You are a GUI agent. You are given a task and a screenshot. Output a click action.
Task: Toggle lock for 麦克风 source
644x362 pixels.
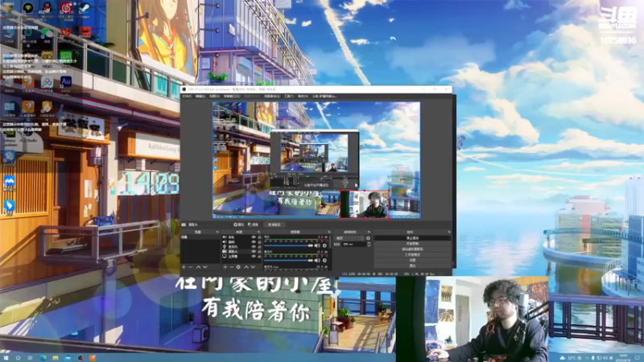click(259, 247)
